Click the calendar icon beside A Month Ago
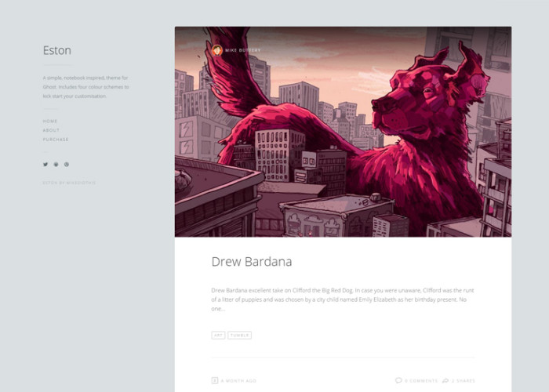 pos(215,380)
